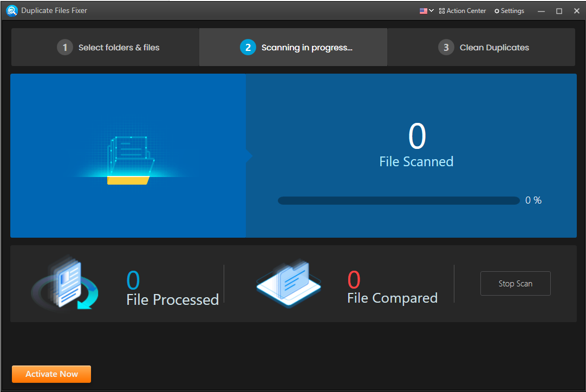Minimize the Duplicate Files Fixer window
The image size is (586, 392).
click(541, 11)
